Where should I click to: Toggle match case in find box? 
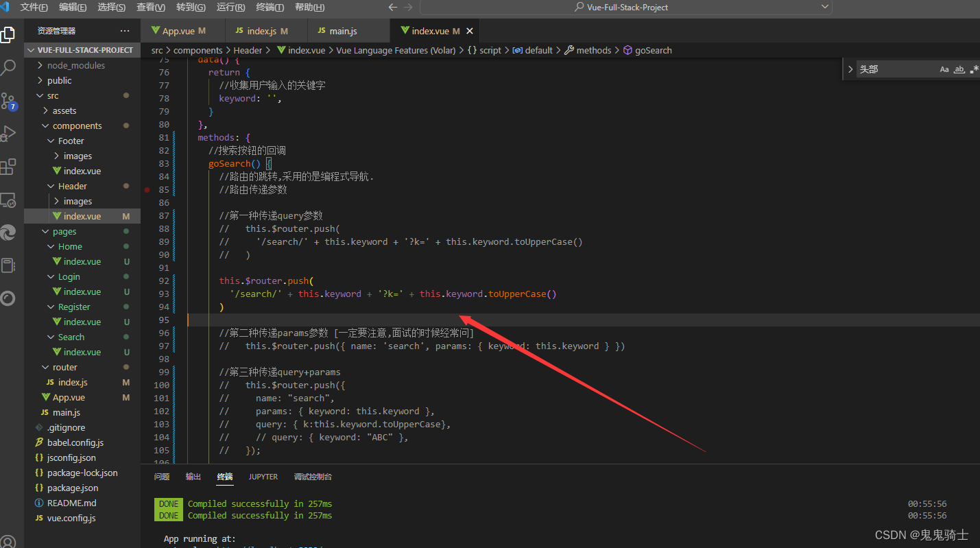tap(944, 69)
